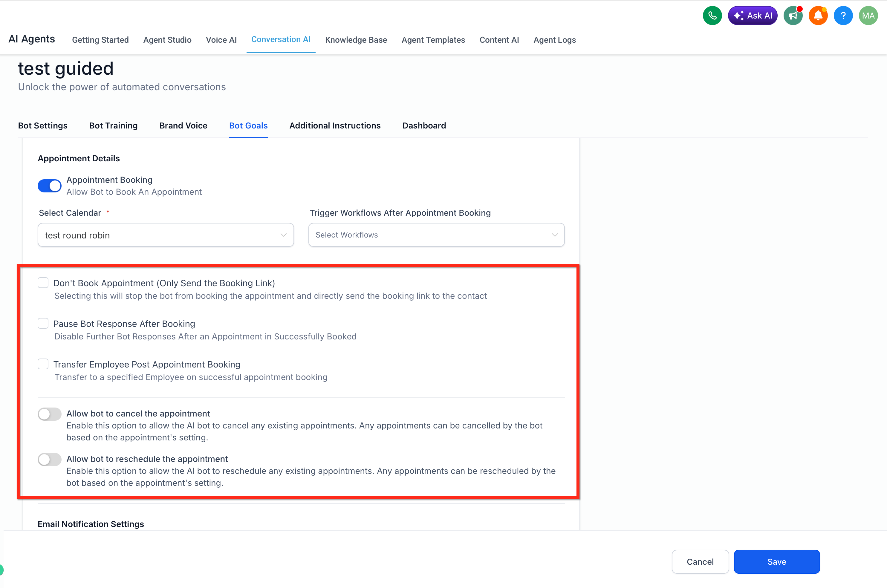Enable Allow bot to reschedule the appointment

click(x=50, y=460)
